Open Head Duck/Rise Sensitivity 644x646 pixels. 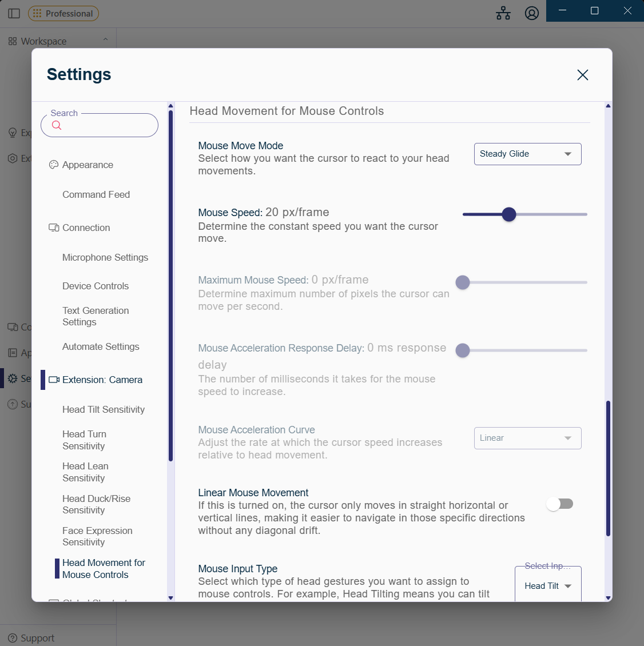pyautogui.click(x=97, y=504)
